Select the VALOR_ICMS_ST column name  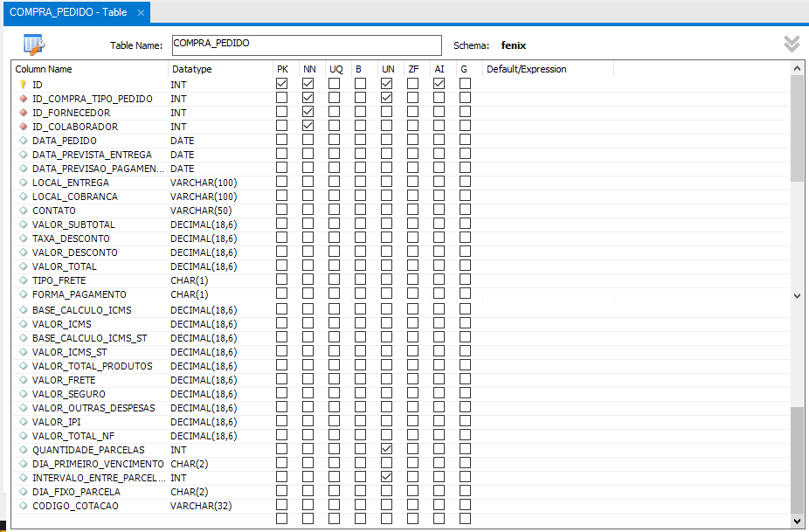tap(70, 352)
